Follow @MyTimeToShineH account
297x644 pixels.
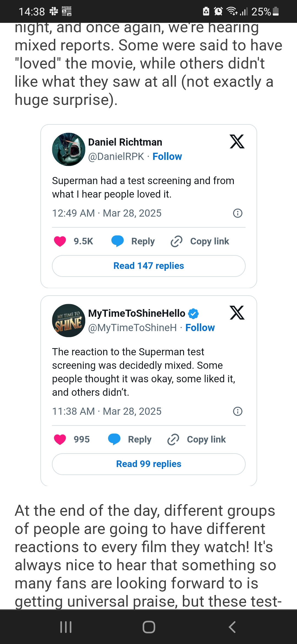200,328
